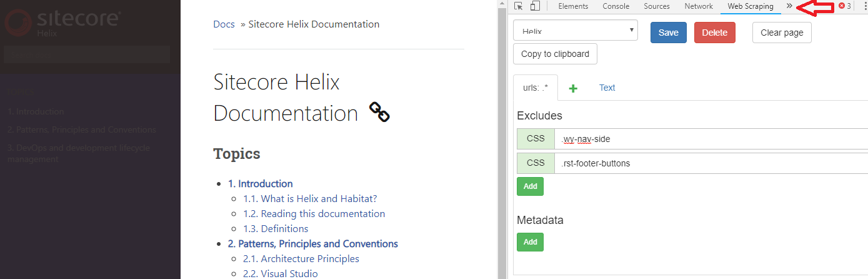
Task: Click Add button under Excludes
Action: point(530,186)
